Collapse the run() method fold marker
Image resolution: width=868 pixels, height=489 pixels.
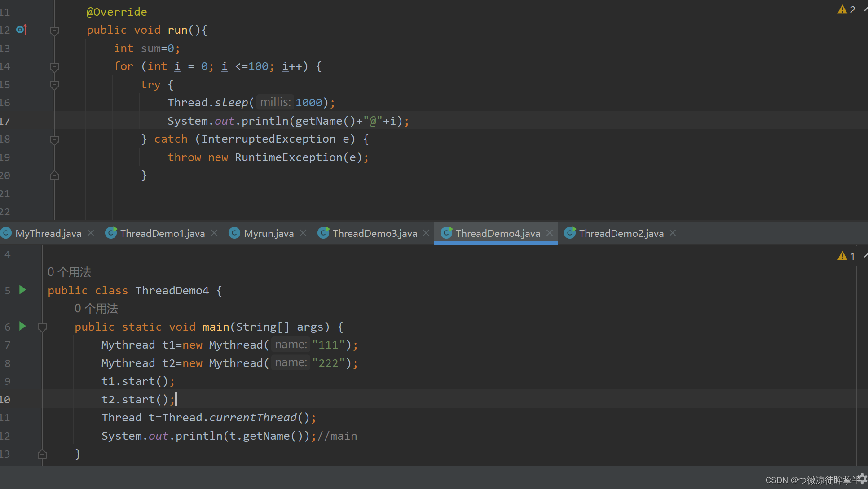[x=54, y=31]
